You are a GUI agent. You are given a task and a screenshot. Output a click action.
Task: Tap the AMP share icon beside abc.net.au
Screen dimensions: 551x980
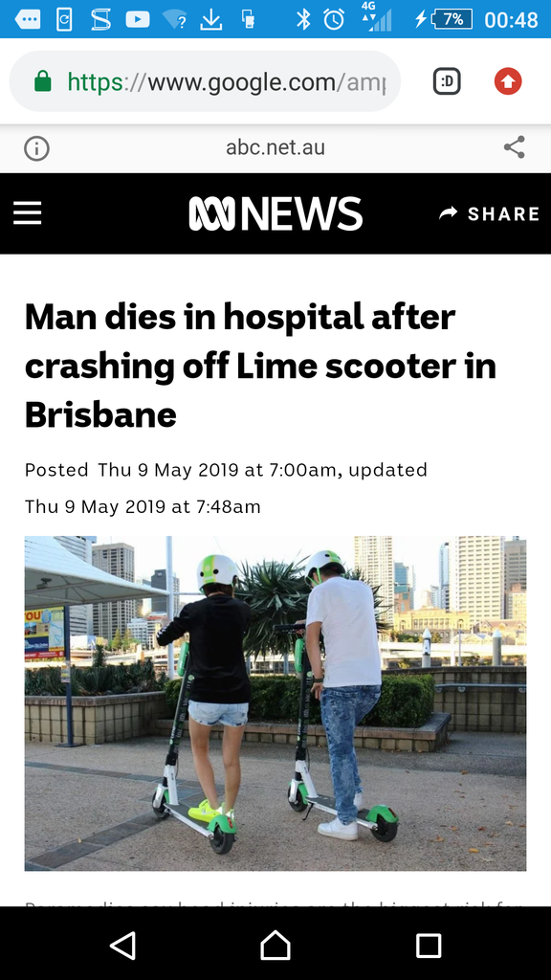[x=514, y=147]
